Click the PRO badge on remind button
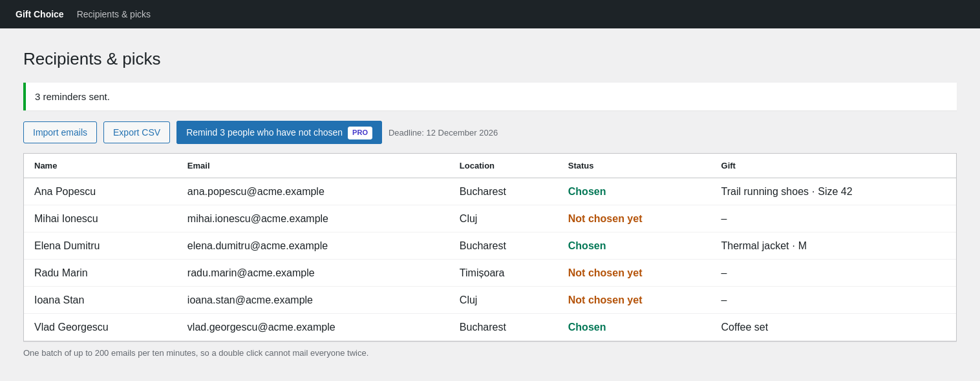Image resolution: width=980 pixels, height=381 pixels. click(360, 132)
